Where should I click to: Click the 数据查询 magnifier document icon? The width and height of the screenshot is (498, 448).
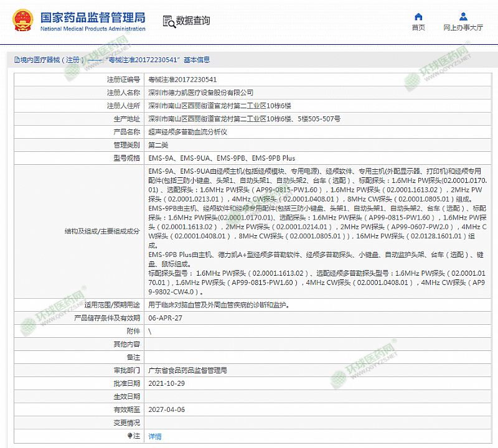pos(168,21)
